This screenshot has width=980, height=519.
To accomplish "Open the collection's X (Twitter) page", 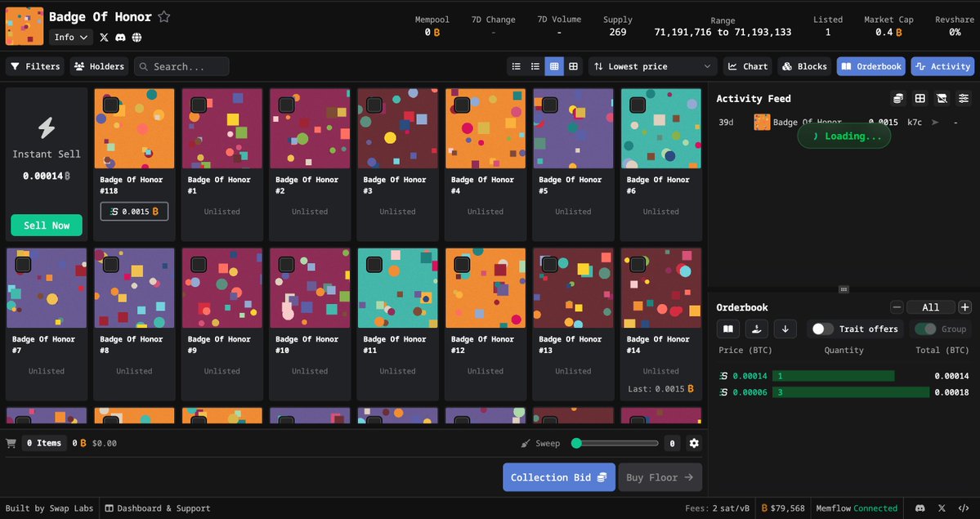I will (104, 38).
